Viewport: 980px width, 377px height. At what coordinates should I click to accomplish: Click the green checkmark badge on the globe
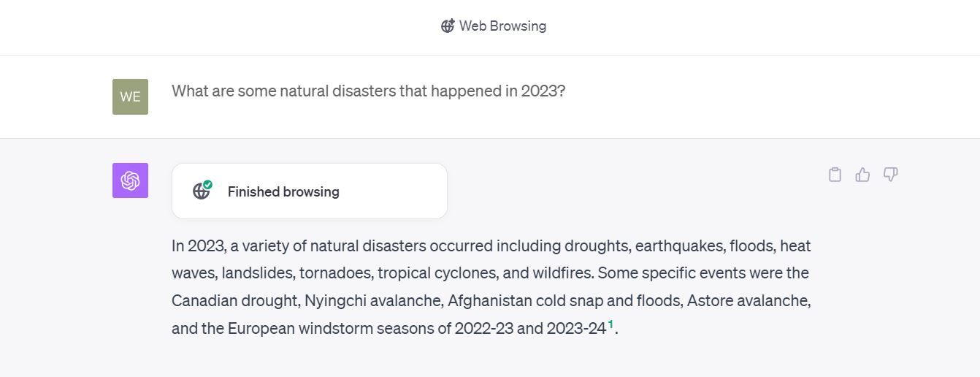click(208, 185)
